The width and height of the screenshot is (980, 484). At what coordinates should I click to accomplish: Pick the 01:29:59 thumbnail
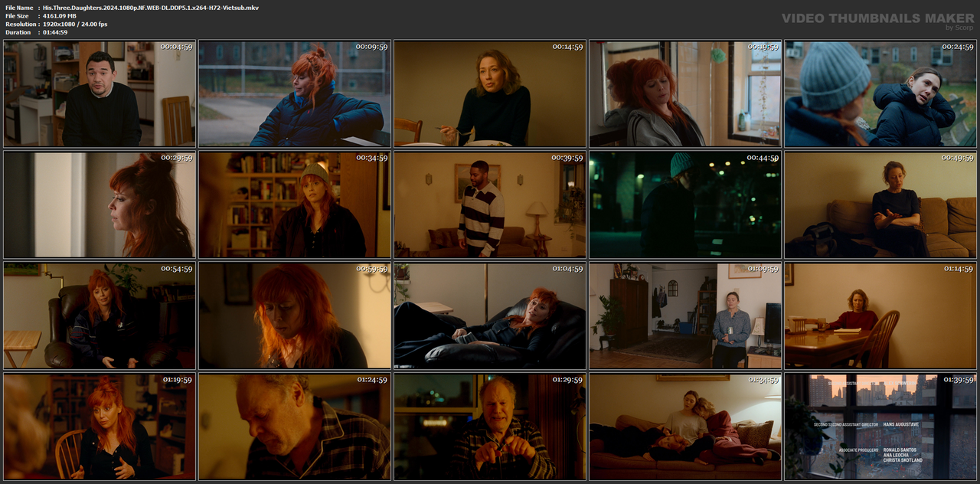pos(490,427)
